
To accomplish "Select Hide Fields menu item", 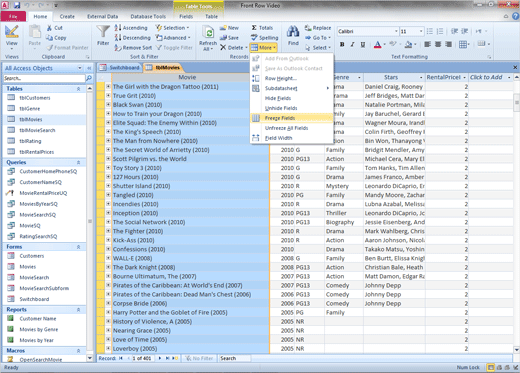I will [x=291, y=98].
